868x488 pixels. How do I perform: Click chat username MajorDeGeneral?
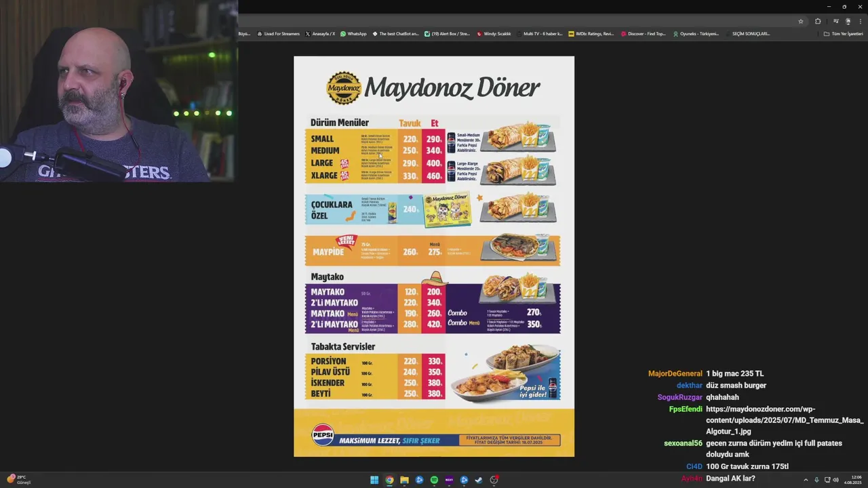pyautogui.click(x=675, y=373)
